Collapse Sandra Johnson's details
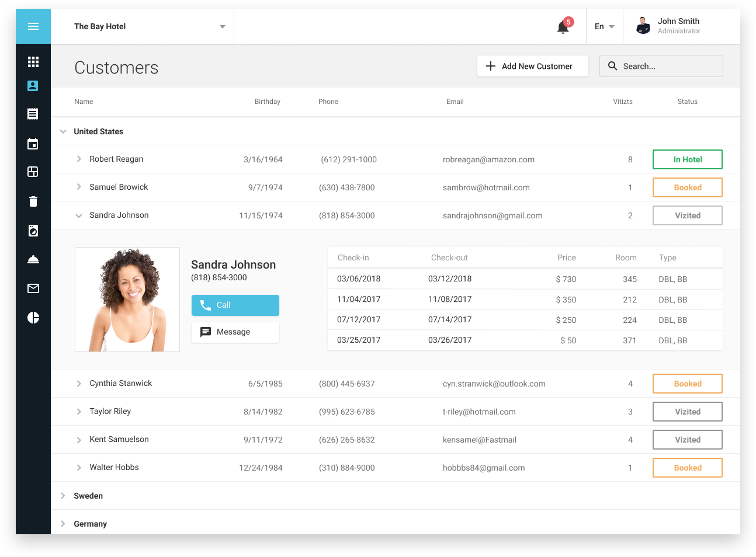Image resolution: width=756 pixels, height=557 pixels. coord(79,215)
